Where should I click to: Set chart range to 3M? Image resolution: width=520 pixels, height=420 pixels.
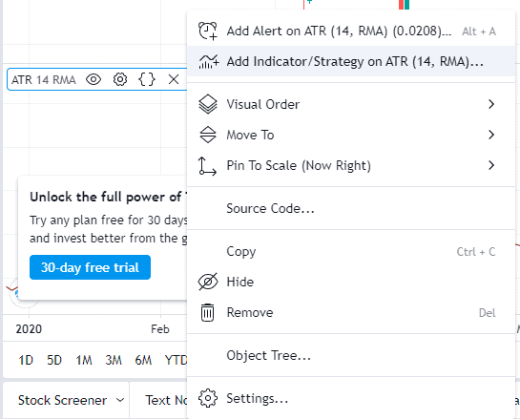click(x=114, y=360)
